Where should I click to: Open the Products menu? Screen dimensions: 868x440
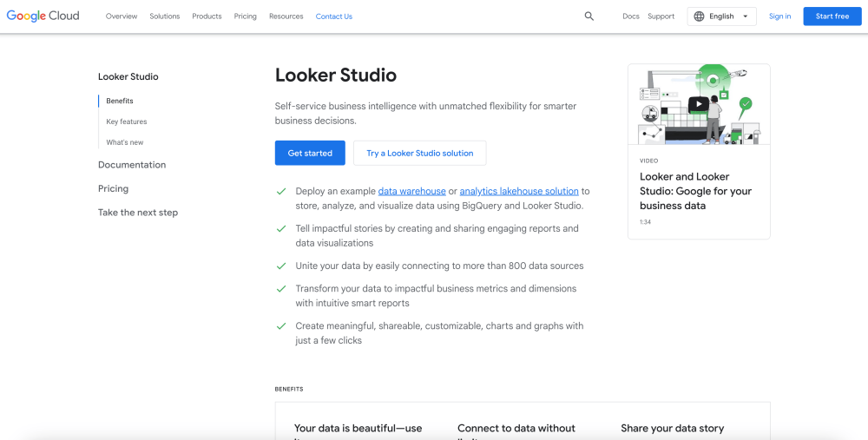coord(207,16)
